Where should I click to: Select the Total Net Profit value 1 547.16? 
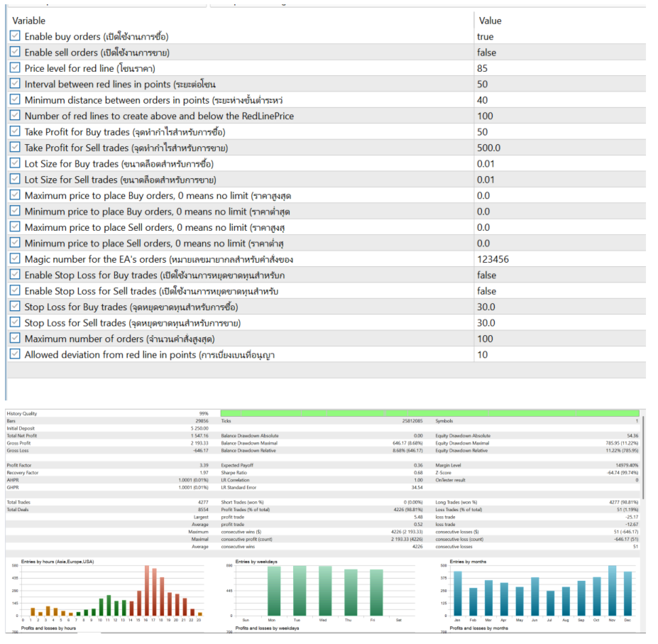tap(199, 436)
